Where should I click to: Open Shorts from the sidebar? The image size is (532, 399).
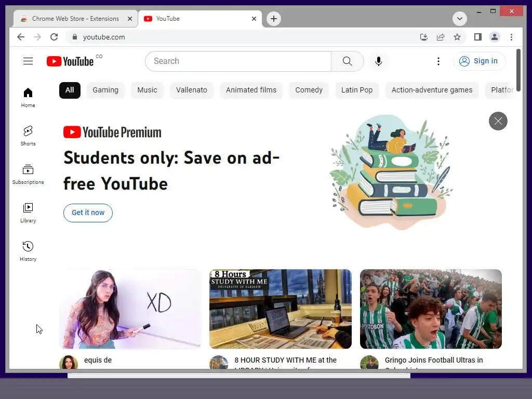pyautogui.click(x=28, y=136)
